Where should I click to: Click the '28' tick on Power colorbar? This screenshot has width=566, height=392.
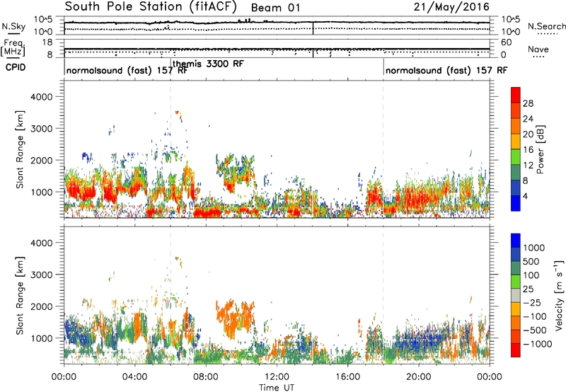pyautogui.click(x=528, y=103)
